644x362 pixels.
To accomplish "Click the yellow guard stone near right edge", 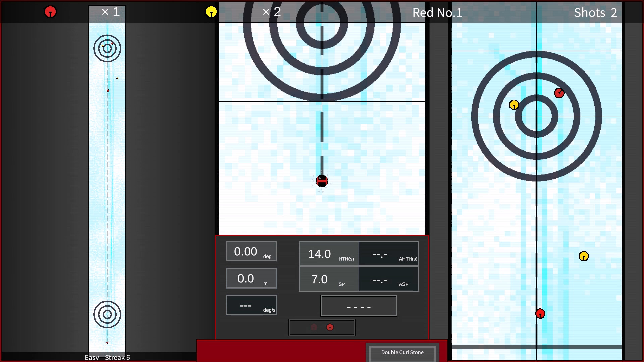I will [x=584, y=256].
